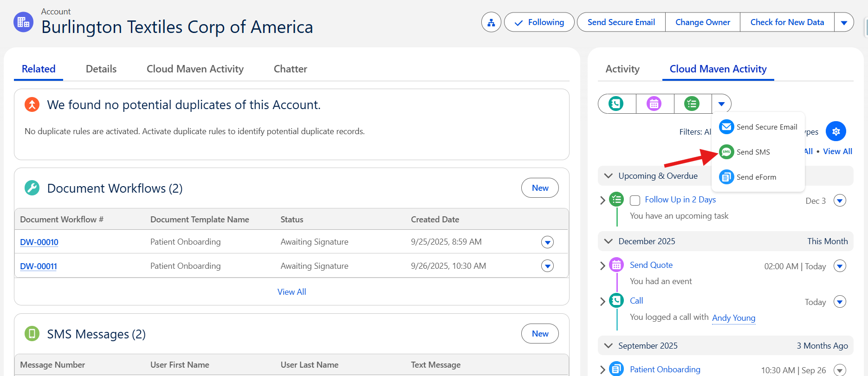Click the Document Workflow # column header
Viewport: 868px width, 376px height.
tap(62, 220)
